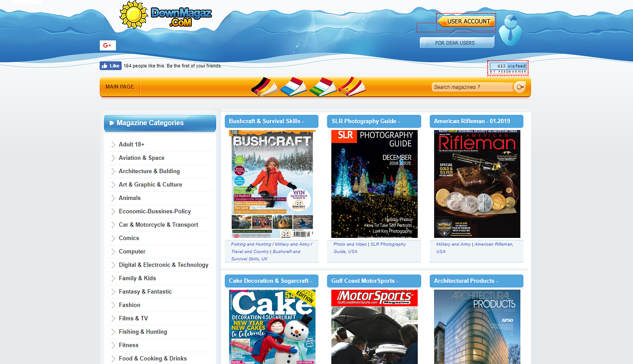Click the Cake magazine cover thumbnail
The image size is (633, 364).
272,327
